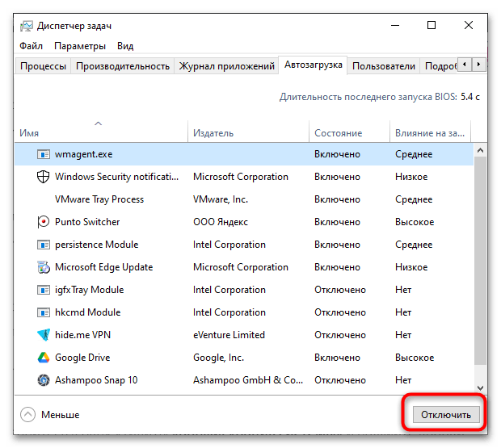Viewport: 501px width, 448px height.
Task: Click publisher Google, Inc. cell
Action: click(x=218, y=358)
